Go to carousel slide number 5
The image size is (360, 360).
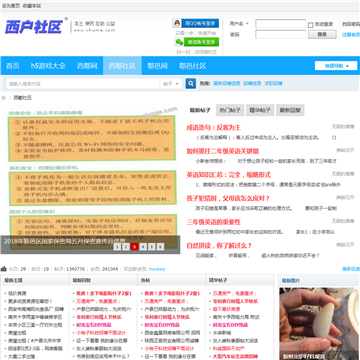152,247
